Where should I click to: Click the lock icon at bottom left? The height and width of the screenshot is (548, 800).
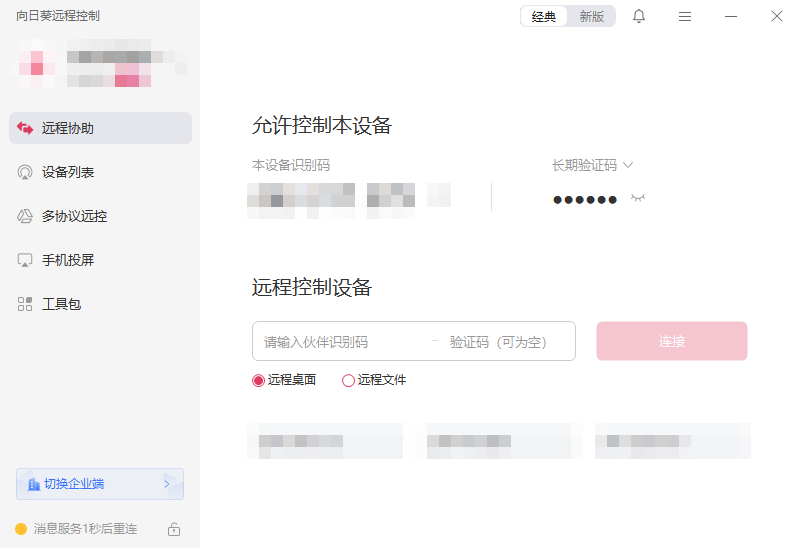[174, 529]
